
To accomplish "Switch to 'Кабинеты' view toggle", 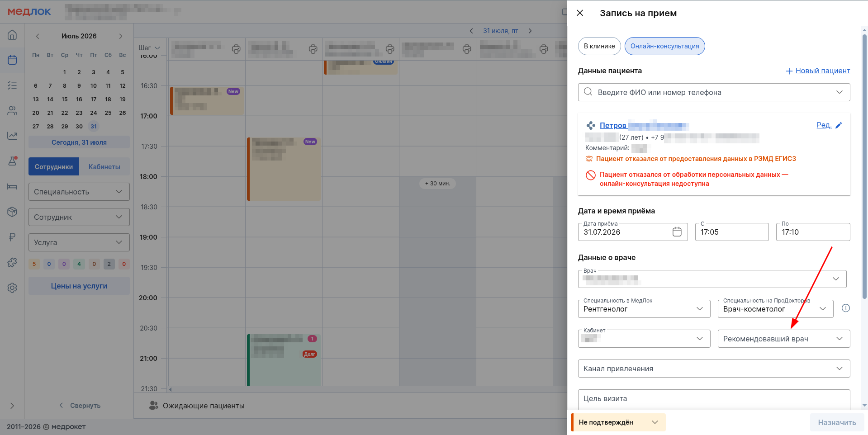I will click(104, 166).
